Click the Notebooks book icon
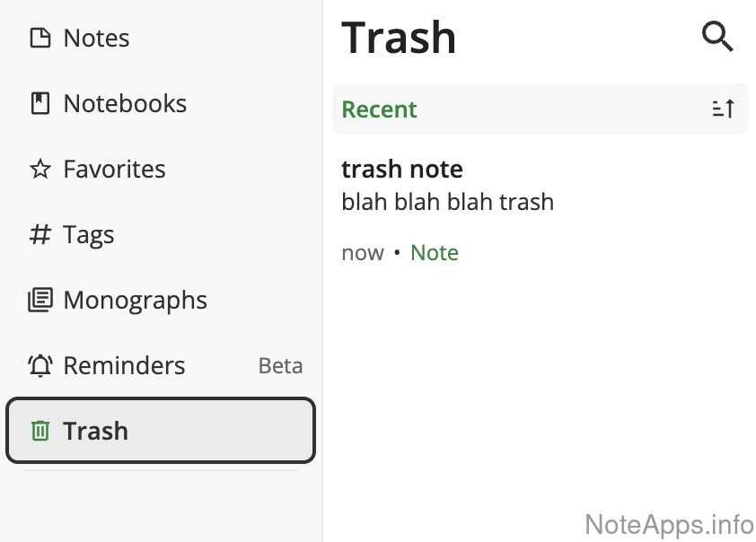The width and height of the screenshot is (756, 542). [x=40, y=104]
